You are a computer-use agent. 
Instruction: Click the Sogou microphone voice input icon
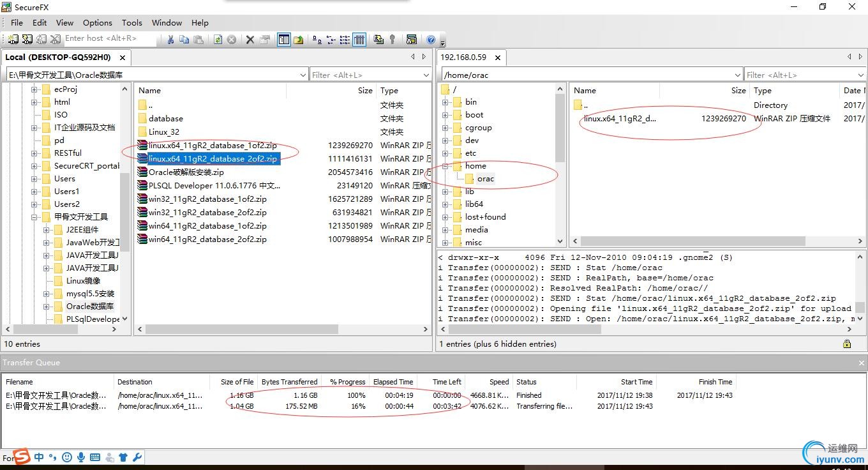click(x=81, y=457)
